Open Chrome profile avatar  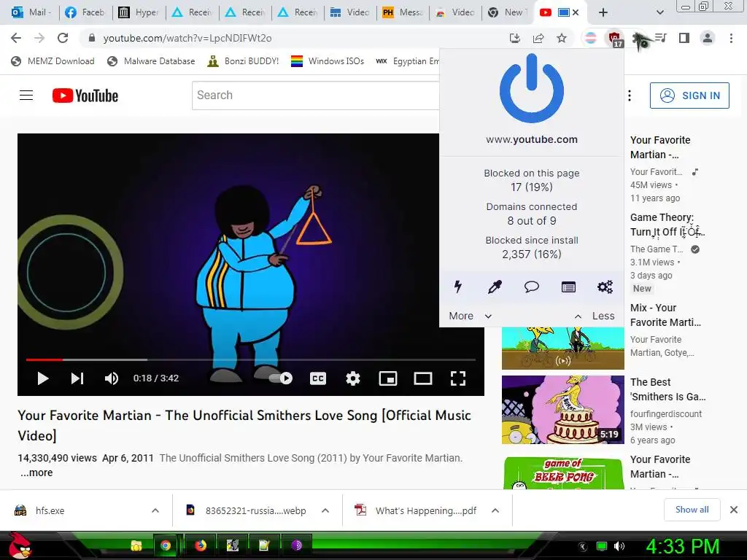click(x=708, y=38)
